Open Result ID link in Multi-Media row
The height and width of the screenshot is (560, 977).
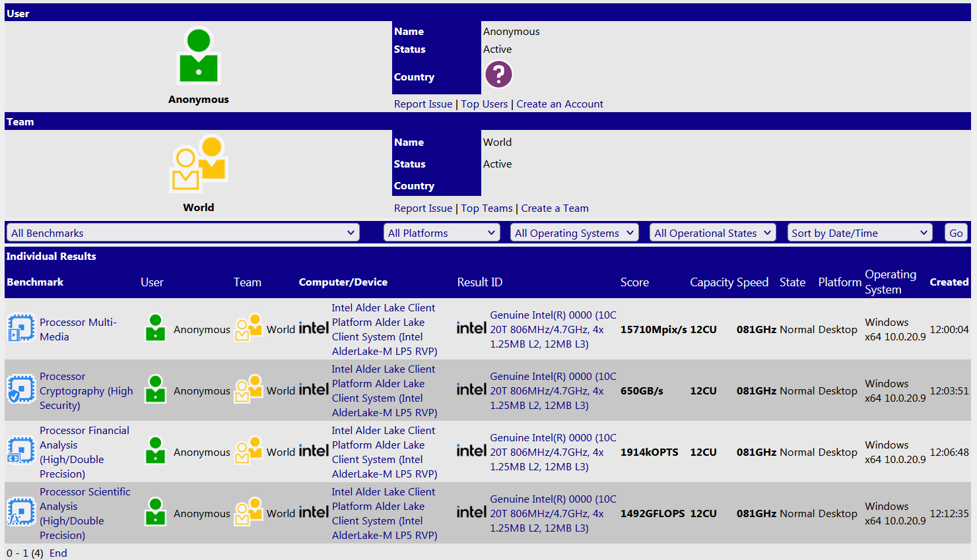553,329
